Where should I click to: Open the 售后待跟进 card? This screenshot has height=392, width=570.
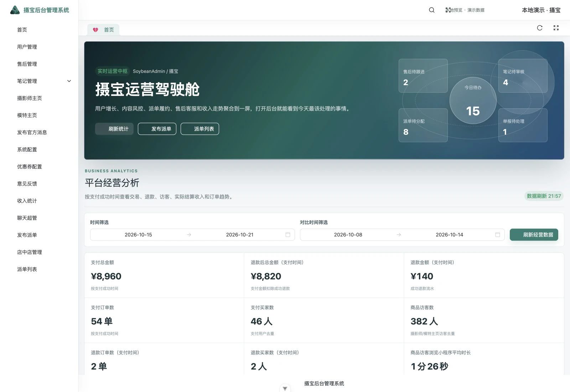(x=423, y=76)
